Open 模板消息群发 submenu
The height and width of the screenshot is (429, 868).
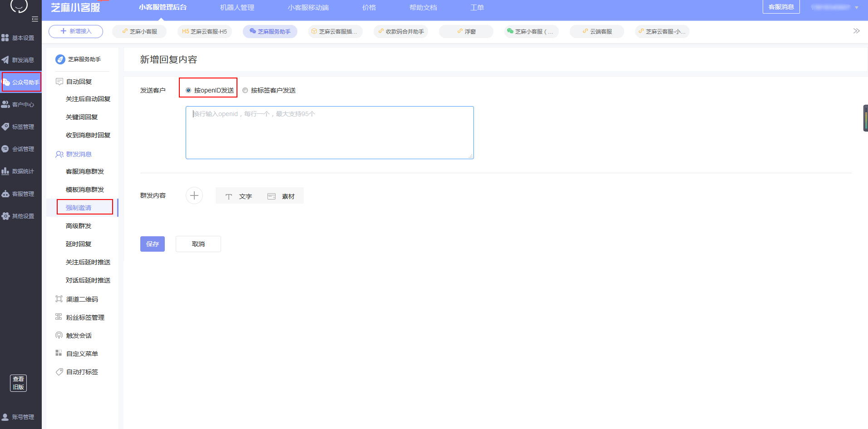(x=85, y=190)
